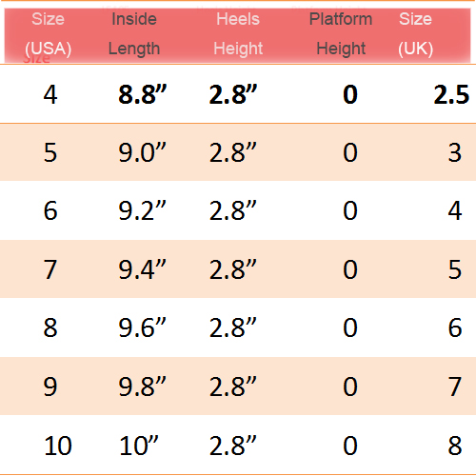The height and width of the screenshot is (476, 476).
Task: Select USA size 5 cell
Action: [x=50, y=152]
